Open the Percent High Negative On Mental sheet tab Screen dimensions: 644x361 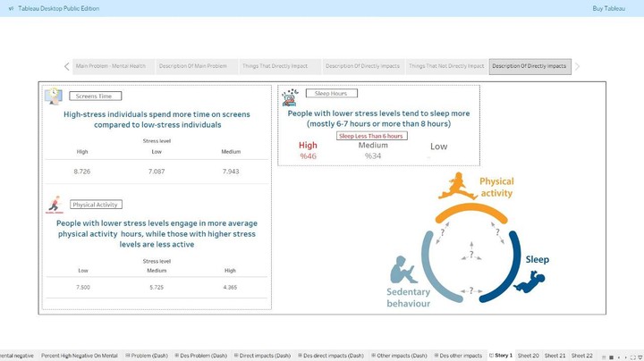80,356
